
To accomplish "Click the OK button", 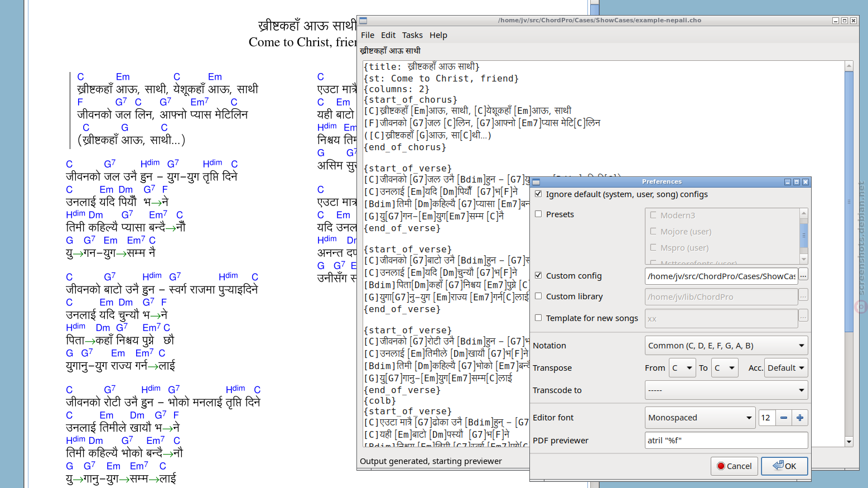I will pos(784,466).
